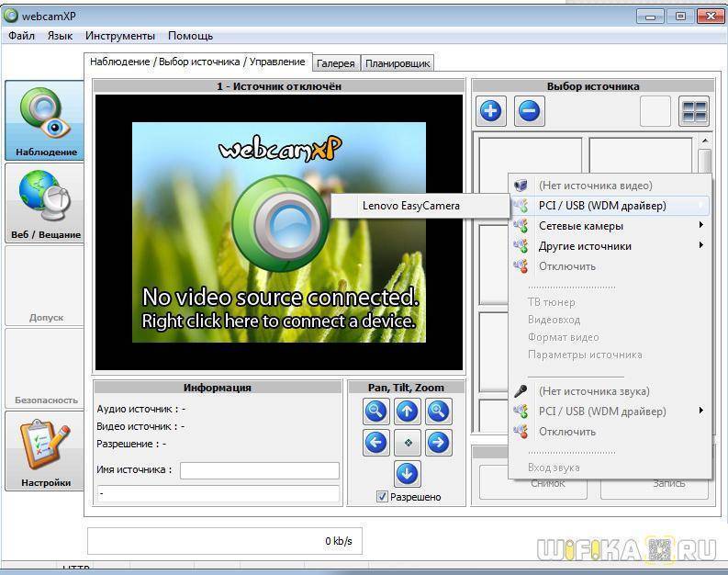Switch to four-camera grid layout
The width and height of the screenshot is (728, 575).
[694, 111]
